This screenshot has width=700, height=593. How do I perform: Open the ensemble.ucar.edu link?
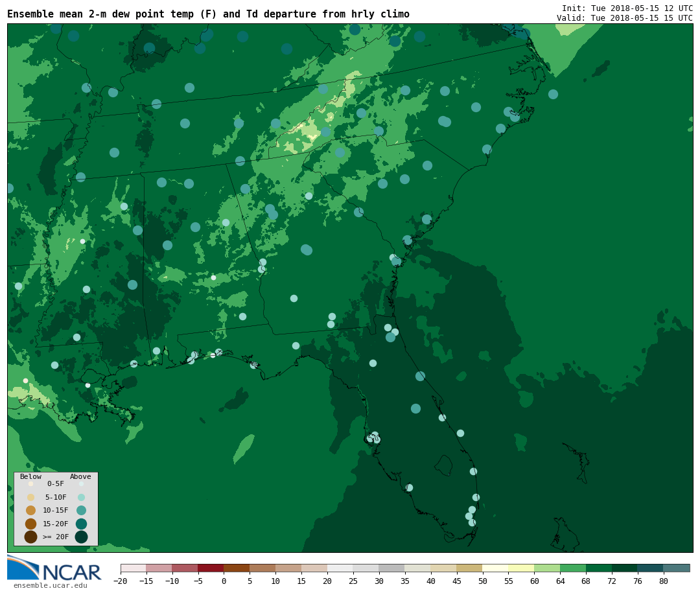click(50, 585)
